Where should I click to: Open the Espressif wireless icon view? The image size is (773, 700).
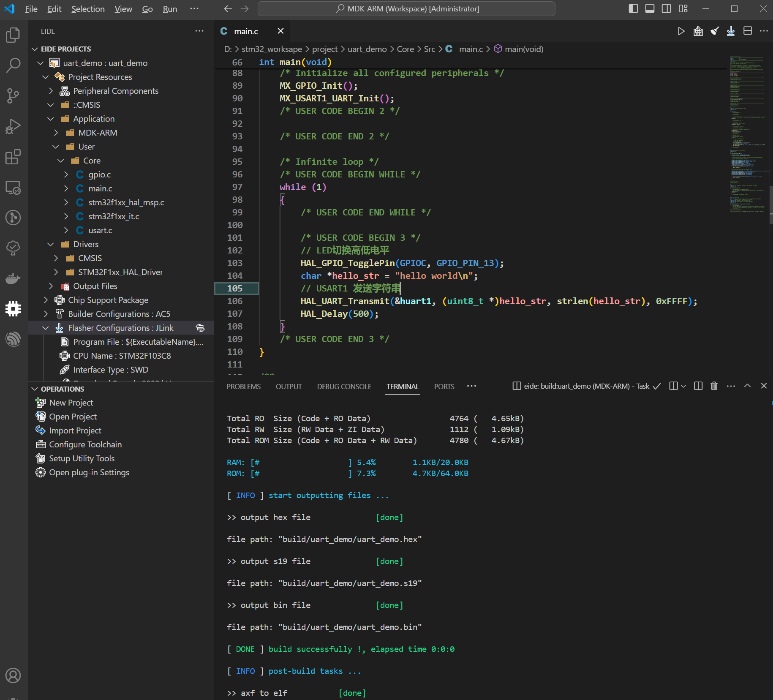pyautogui.click(x=13, y=339)
